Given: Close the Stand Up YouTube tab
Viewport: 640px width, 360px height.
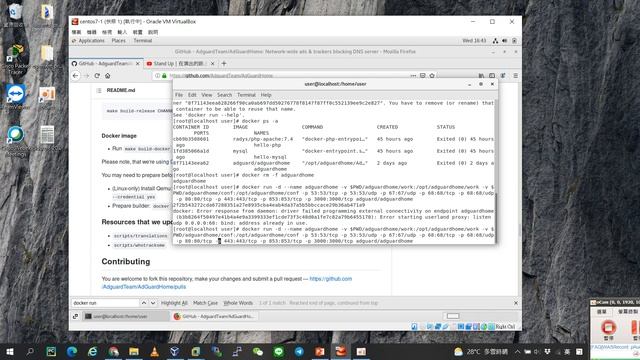Looking at the screenshot, I should coord(212,64).
